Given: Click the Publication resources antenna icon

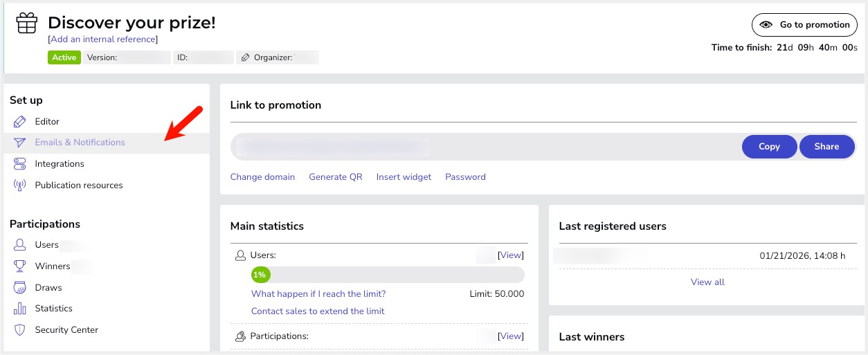Looking at the screenshot, I should 20,185.
